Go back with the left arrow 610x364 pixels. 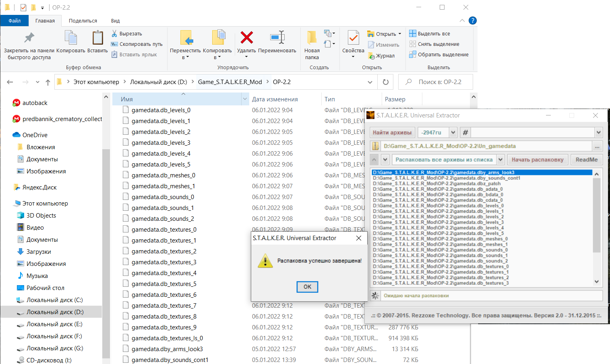10,82
